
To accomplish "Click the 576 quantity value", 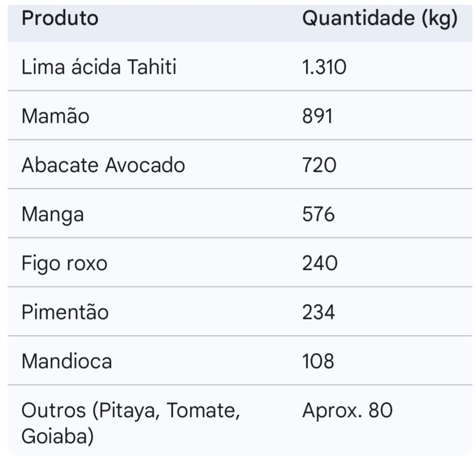I will 318,215.
